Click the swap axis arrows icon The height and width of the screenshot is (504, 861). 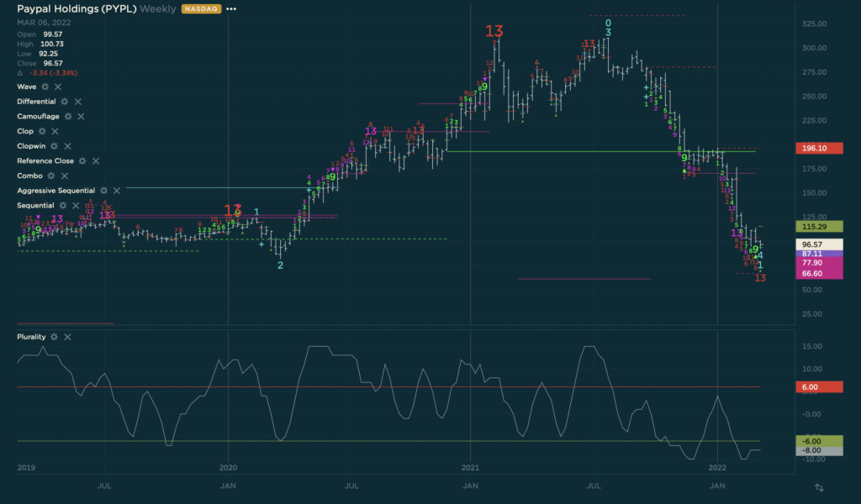(819, 487)
